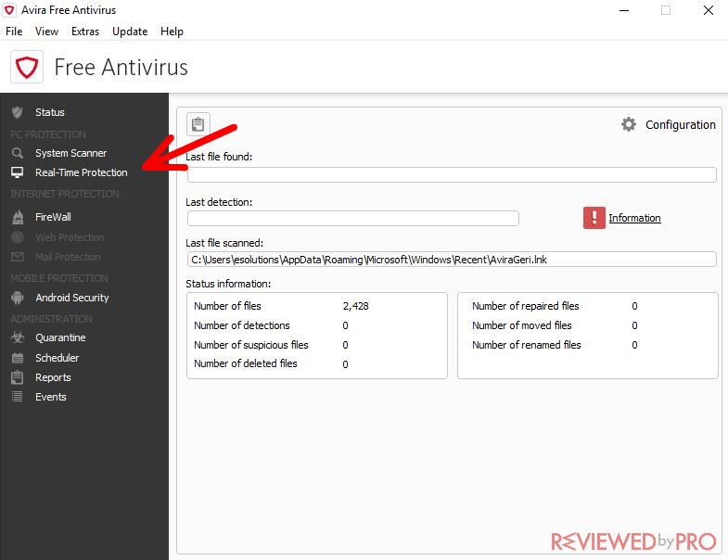The image size is (728, 560).
Task: Open the report clipboard button above Last file found
Action: [x=198, y=124]
